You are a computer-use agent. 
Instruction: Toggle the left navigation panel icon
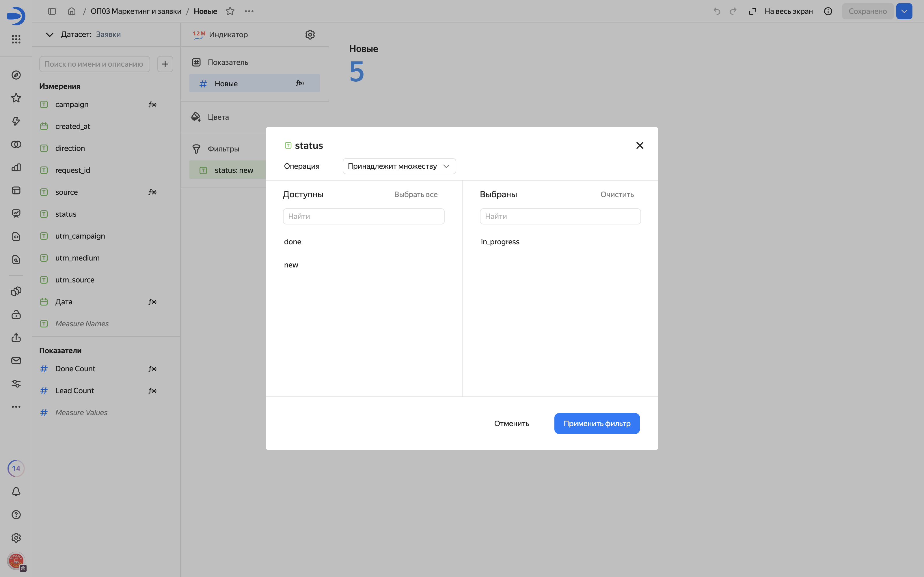[52, 11]
